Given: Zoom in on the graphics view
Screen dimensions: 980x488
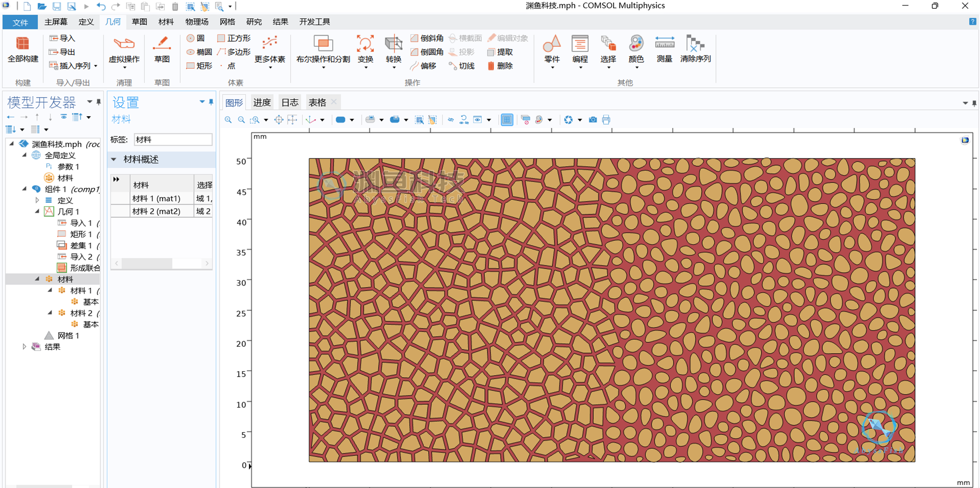Looking at the screenshot, I should tap(228, 120).
